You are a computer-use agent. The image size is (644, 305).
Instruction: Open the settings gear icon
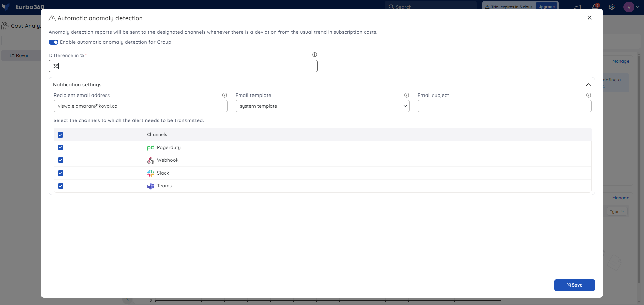pyautogui.click(x=612, y=7)
